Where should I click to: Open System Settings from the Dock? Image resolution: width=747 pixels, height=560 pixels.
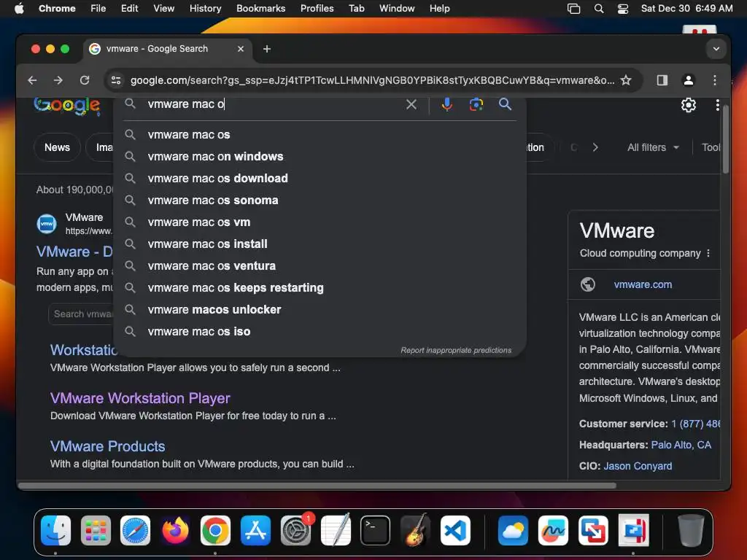295,530
